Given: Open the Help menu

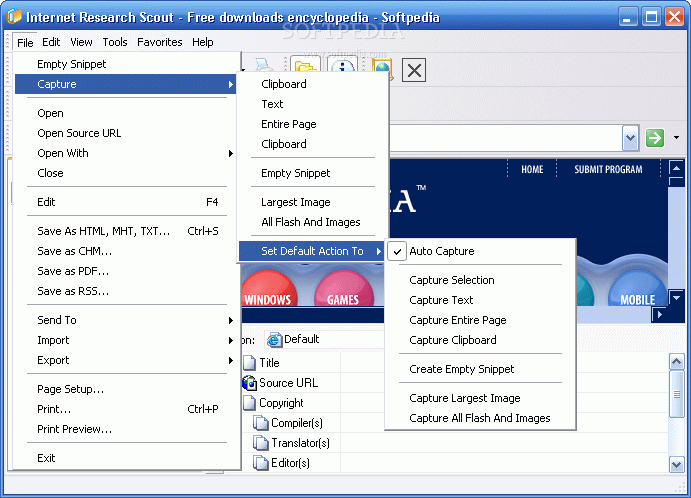Looking at the screenshot, I should [x=202, y=42].
